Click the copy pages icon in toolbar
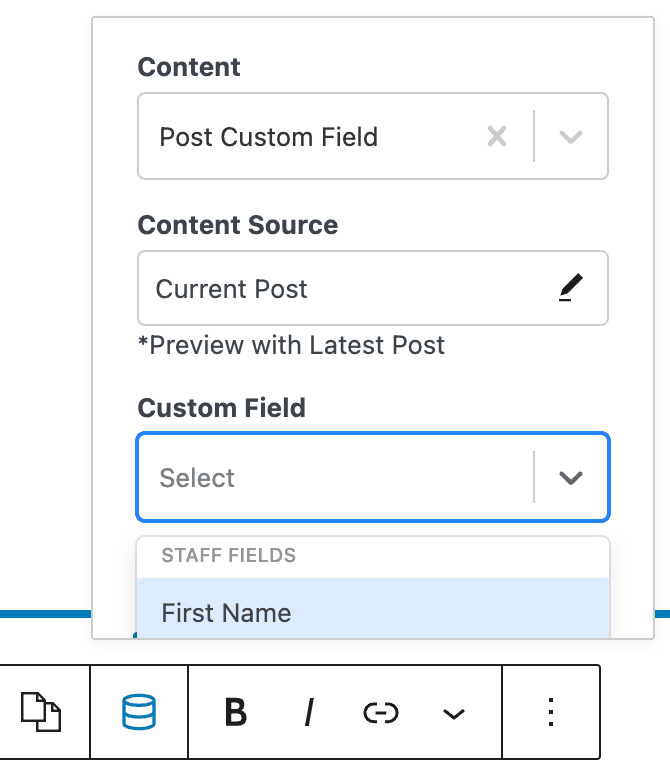 tap(41, 712)
